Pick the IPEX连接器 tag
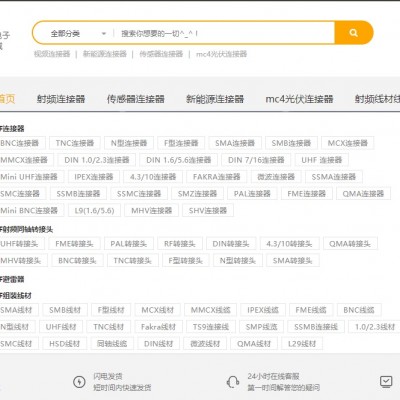 point(94,177)
